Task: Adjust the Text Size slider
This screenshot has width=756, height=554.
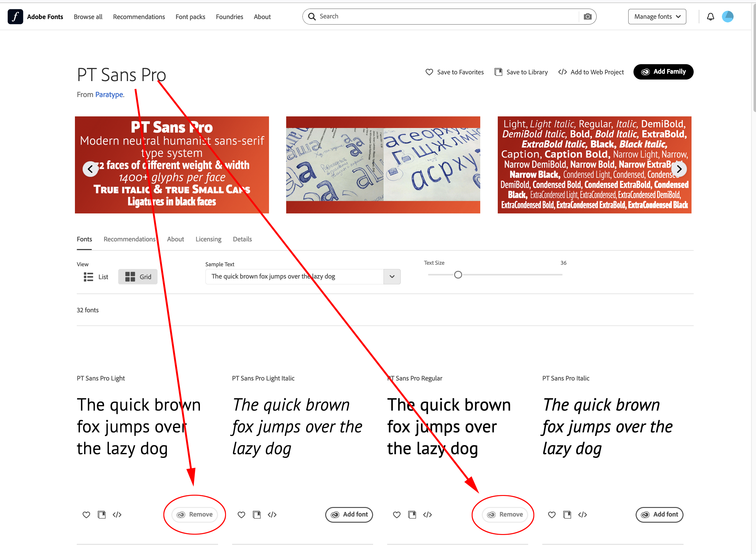Action: coord(458,274)
